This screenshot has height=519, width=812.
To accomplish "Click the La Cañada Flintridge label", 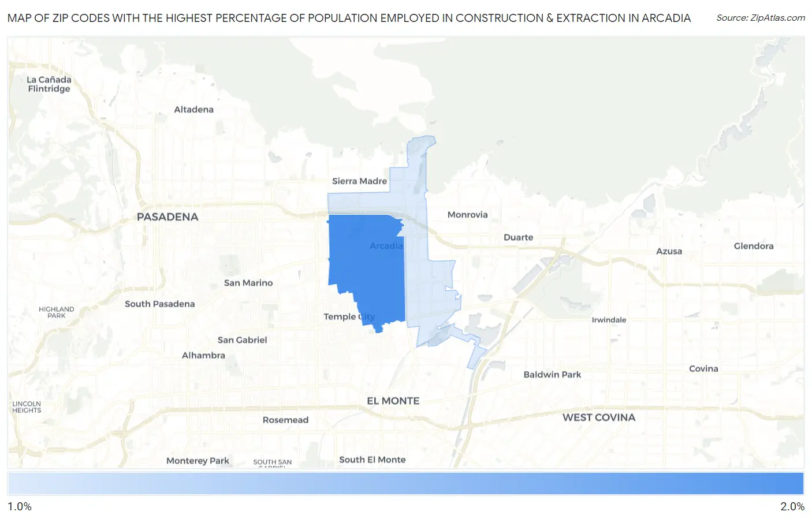I will [49, 84].
